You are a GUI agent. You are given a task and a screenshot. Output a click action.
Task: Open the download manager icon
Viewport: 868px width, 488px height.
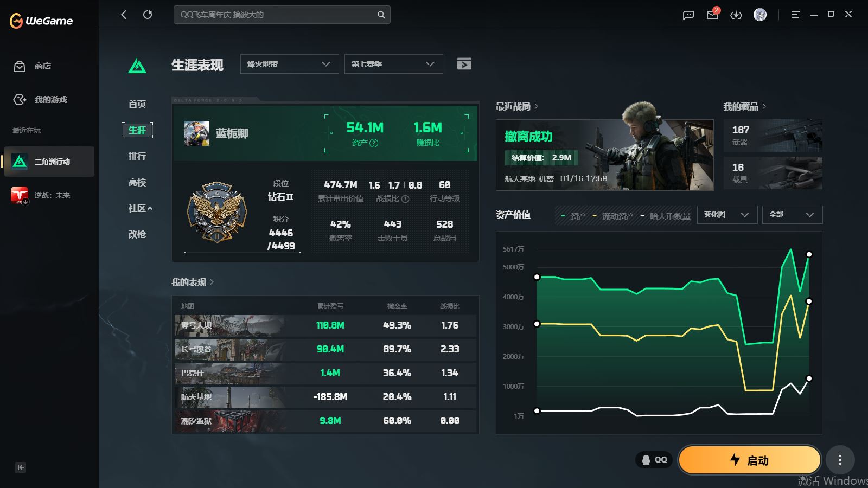click(x=736, y=15)
